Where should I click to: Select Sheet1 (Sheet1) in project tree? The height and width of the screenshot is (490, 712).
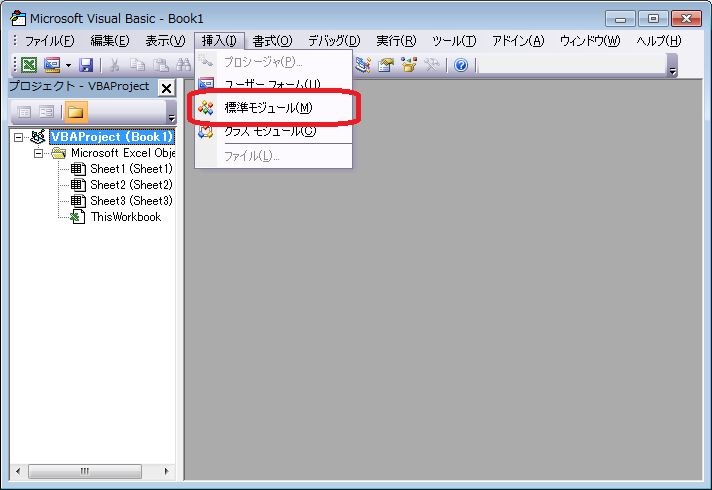[x=131, y=169]
